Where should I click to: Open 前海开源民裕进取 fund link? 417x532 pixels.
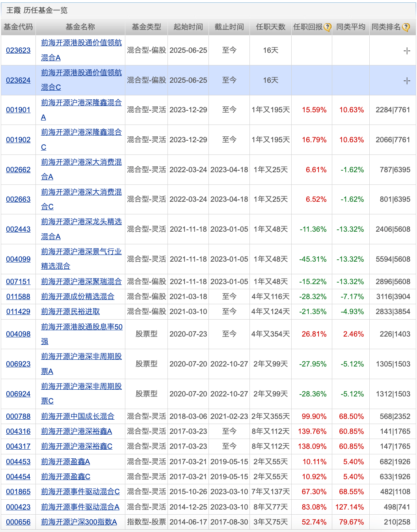pyautogui.click(x=70, y=311)
